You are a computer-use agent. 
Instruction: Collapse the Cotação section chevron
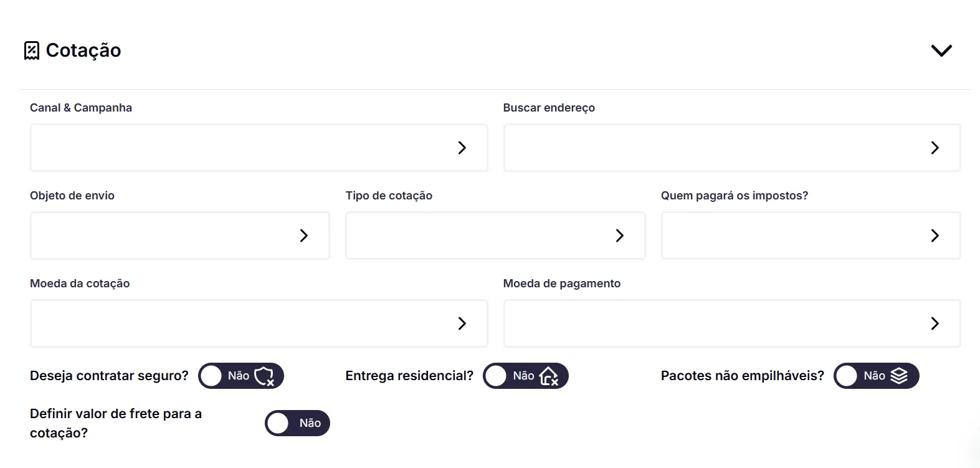click(x=941, y=50)
